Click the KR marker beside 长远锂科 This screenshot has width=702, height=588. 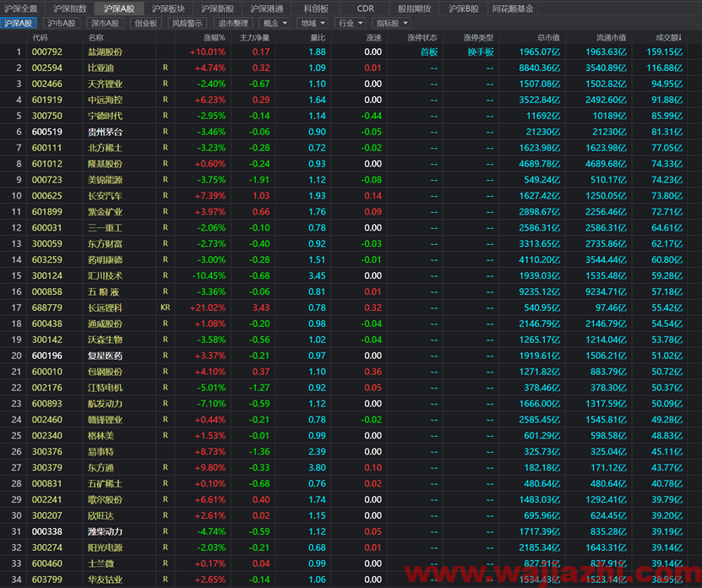[x=166, y=308]
